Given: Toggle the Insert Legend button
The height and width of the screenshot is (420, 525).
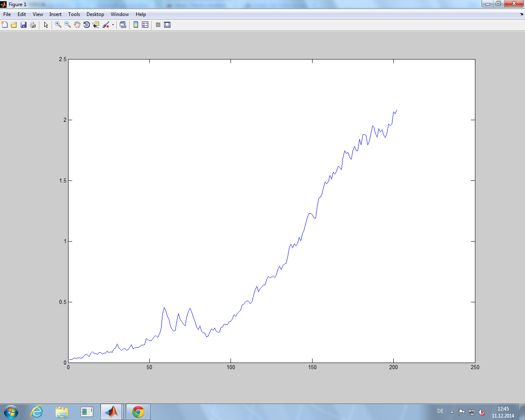Looking at the screenshot, I should click(145, 25).
